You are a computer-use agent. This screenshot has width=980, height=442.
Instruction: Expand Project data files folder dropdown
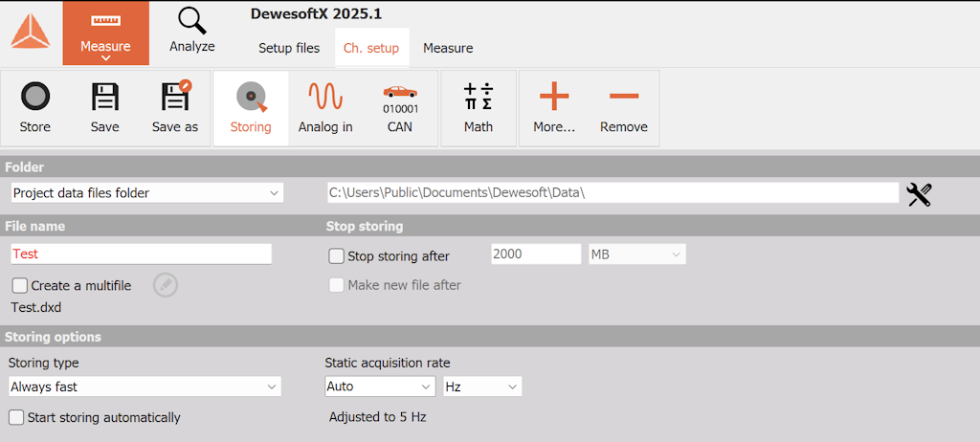tap(147, 193)
